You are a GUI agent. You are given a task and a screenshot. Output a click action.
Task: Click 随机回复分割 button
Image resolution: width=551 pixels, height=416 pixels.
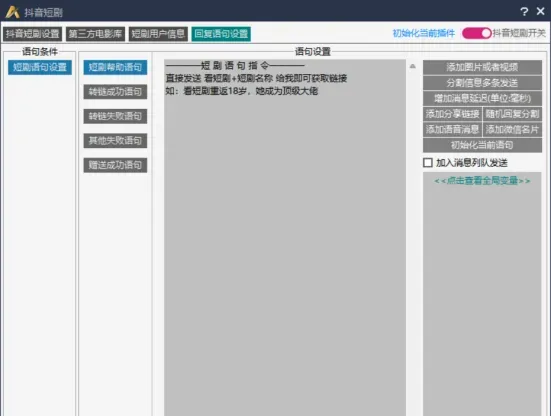(512, 114)
